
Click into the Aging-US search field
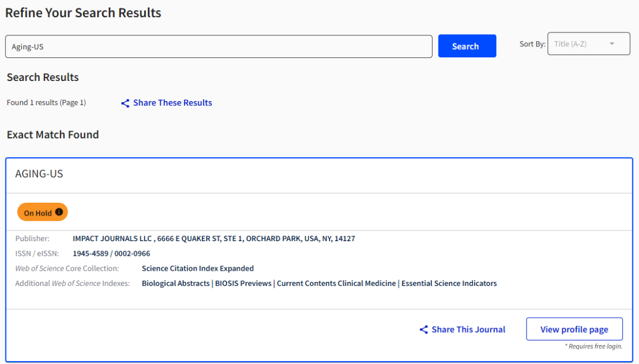[219, 47]
